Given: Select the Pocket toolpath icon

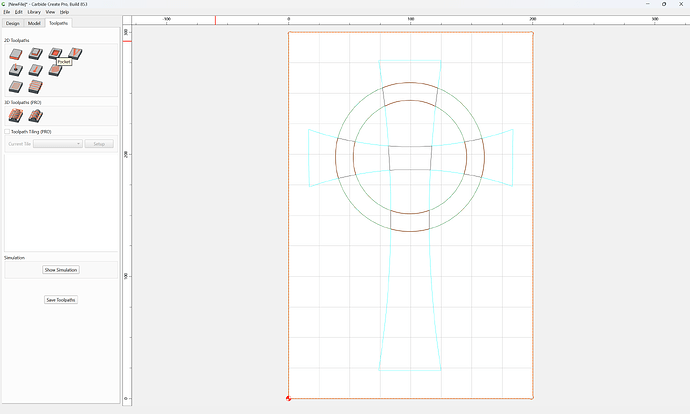Looking at the screenshot, I should 55,53.
